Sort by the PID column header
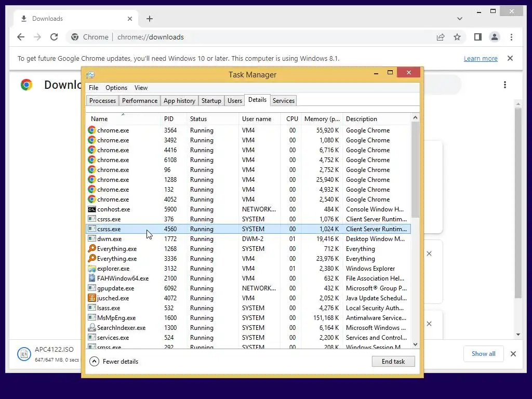 [x=174, y=119]
